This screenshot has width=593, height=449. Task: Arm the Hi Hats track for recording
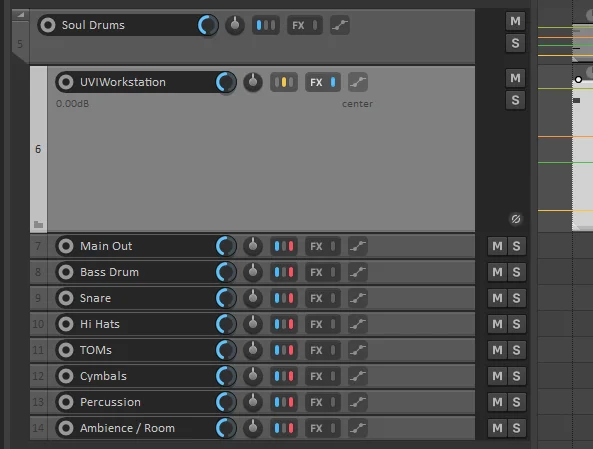[x=66, y=324]
